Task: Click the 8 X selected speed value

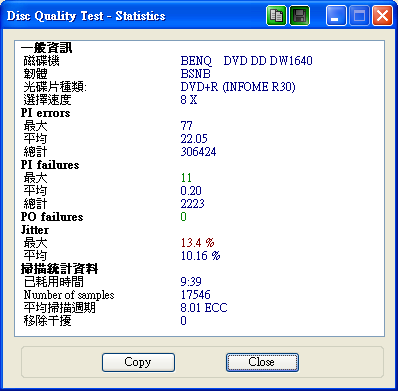Action: pos(189,100)
